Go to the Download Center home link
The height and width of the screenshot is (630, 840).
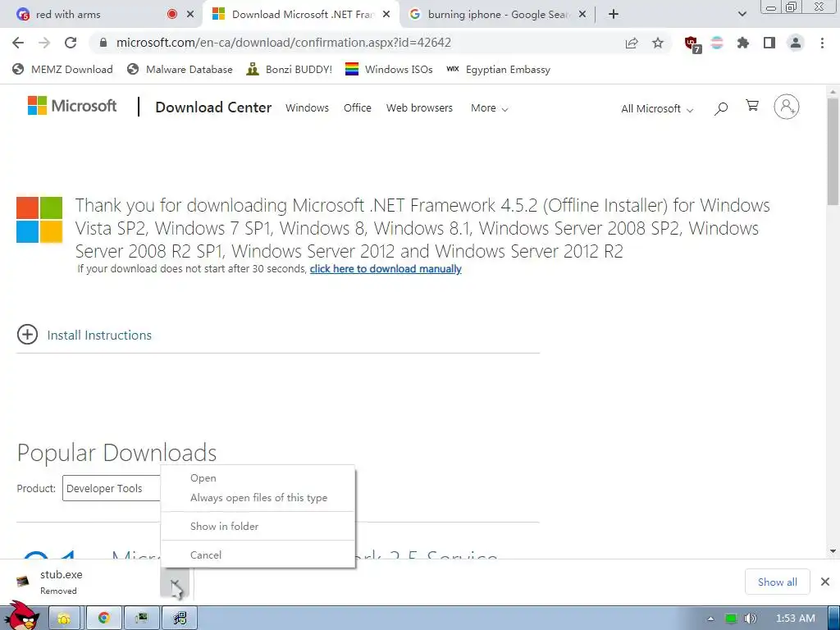click(x=213, y=107)
